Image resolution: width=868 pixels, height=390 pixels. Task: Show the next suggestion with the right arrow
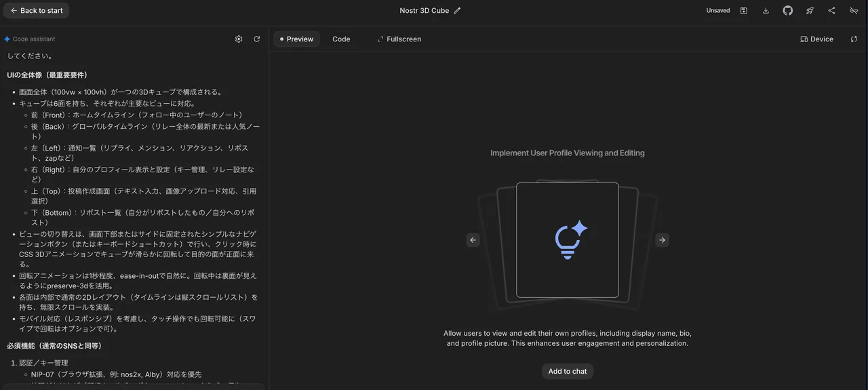(x=662, y=240)
